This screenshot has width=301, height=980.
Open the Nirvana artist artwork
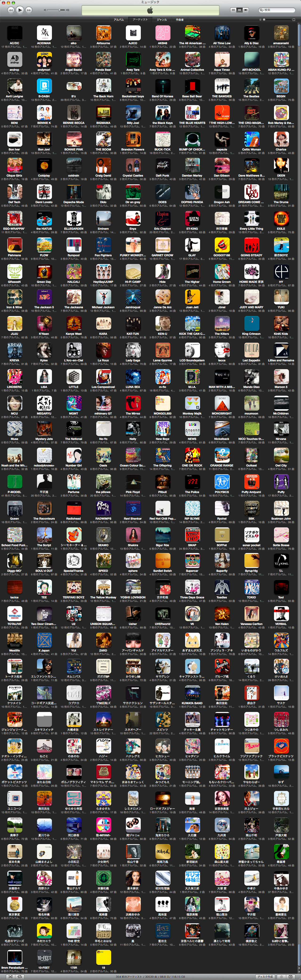coord(281,429)
